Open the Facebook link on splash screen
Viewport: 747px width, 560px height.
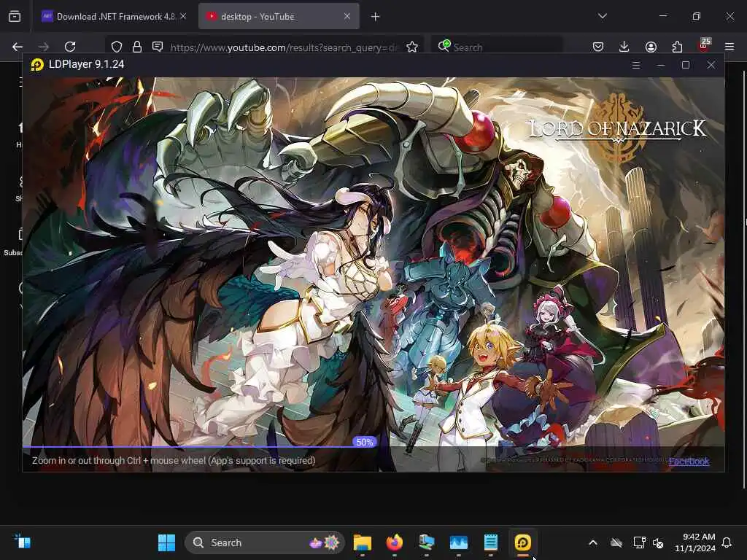coord(689,461)
